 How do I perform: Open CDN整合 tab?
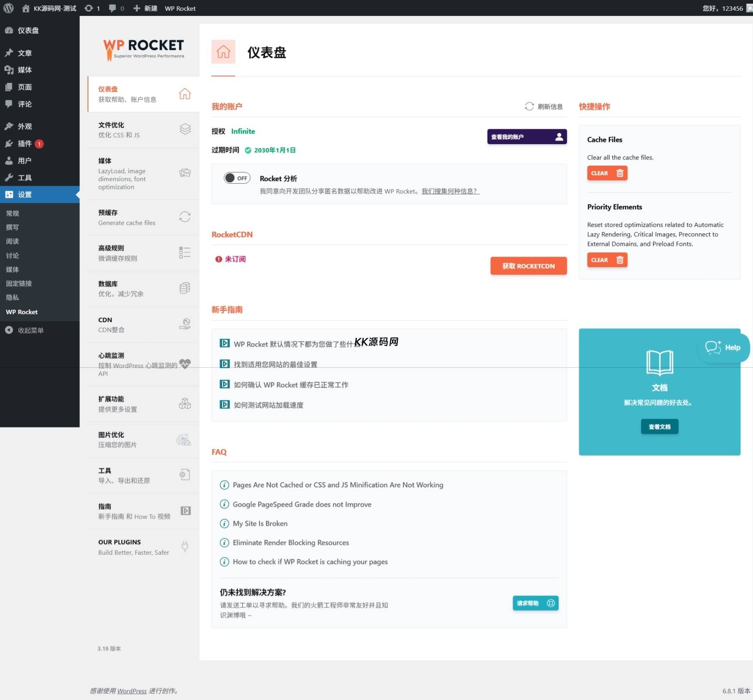pos(144,325)
